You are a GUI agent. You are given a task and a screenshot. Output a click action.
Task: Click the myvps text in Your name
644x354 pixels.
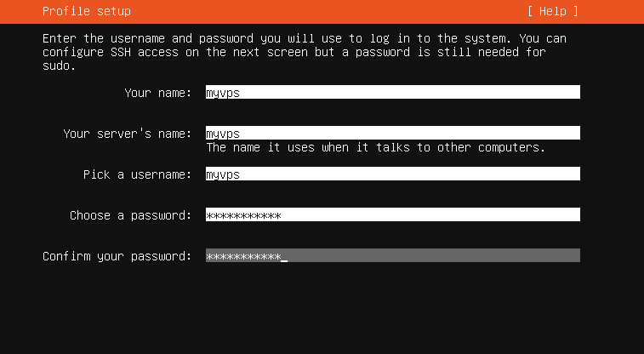click(x=223, y=93)
